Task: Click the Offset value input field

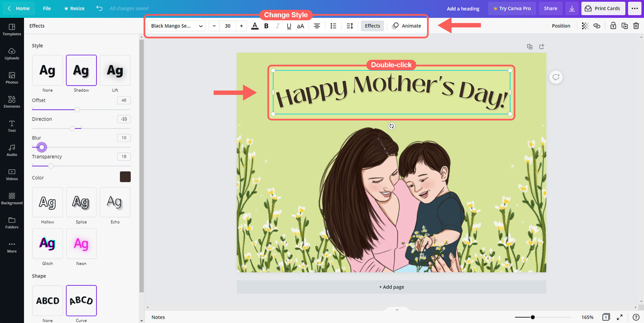Action: (124, 100)
